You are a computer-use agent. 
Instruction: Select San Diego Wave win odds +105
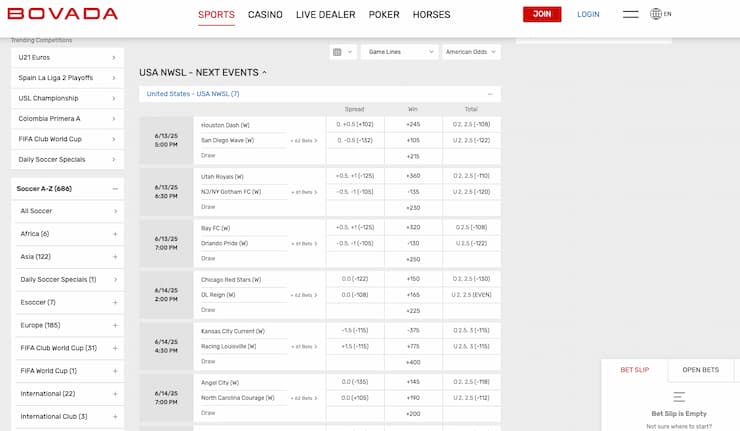[413, 141]
